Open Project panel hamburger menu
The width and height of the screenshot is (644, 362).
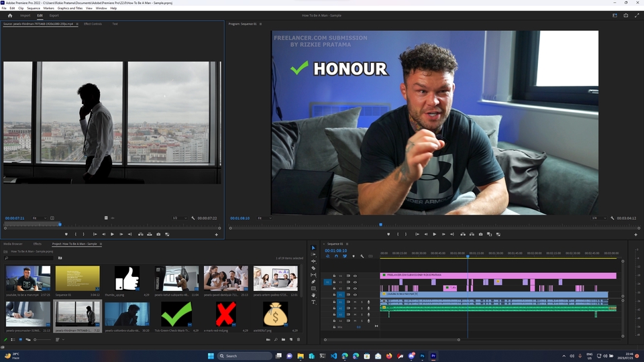[101, 244]
